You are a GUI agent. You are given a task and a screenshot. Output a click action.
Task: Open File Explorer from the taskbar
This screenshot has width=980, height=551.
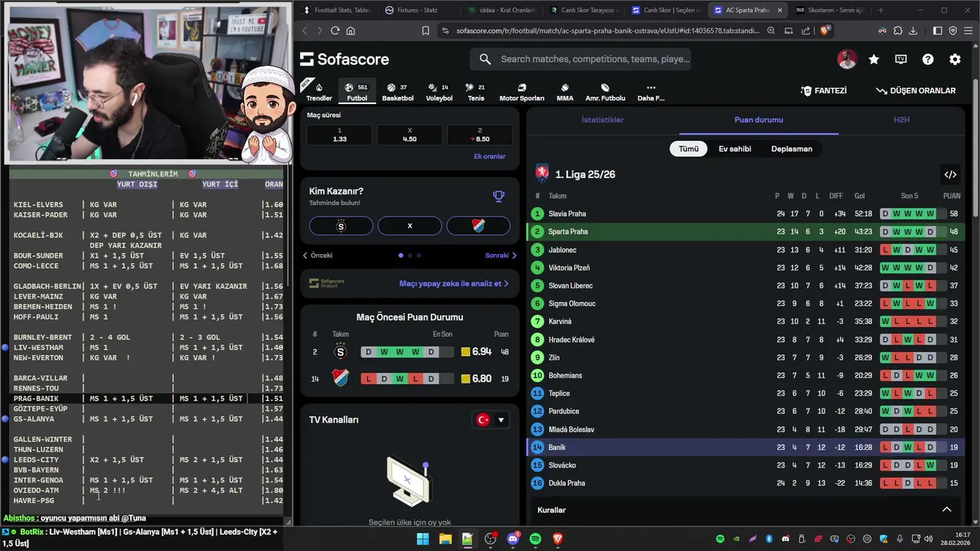click(445, 539)
